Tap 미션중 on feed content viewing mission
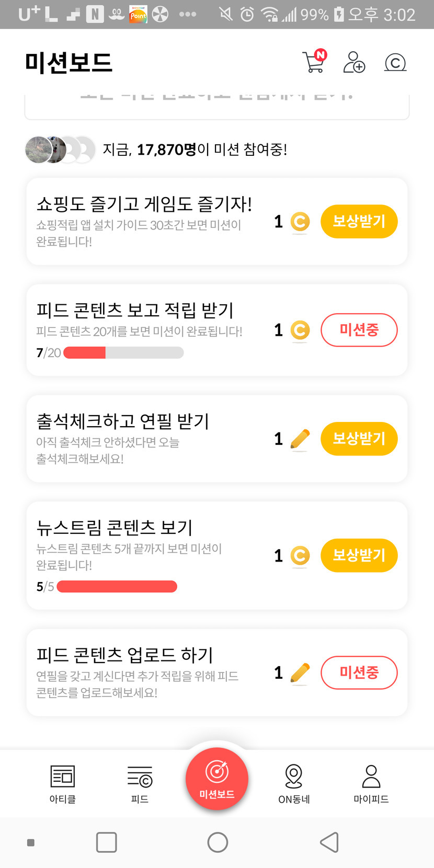 click(359, 330)
